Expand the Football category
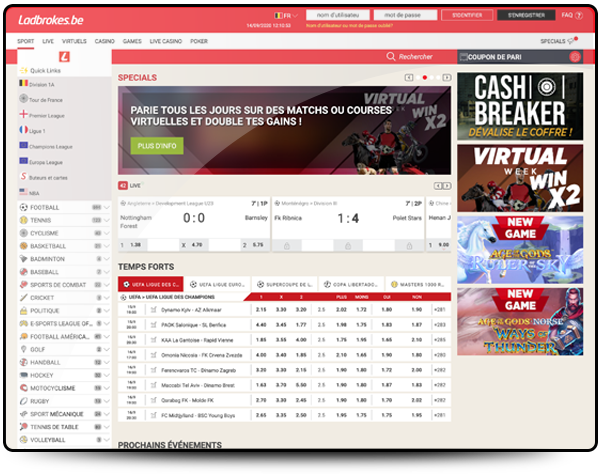 point(107,207)
